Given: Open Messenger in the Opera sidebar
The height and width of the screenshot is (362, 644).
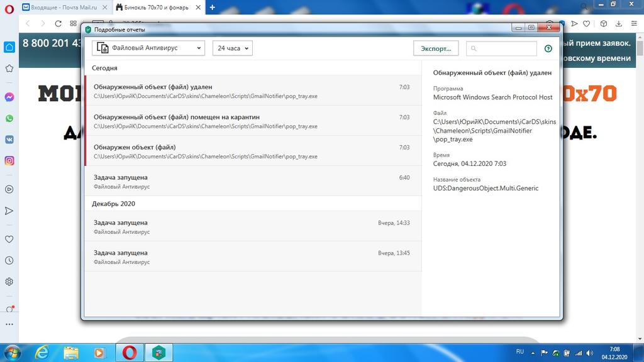Looking at the screenshot, I should (x=9, y=97).
